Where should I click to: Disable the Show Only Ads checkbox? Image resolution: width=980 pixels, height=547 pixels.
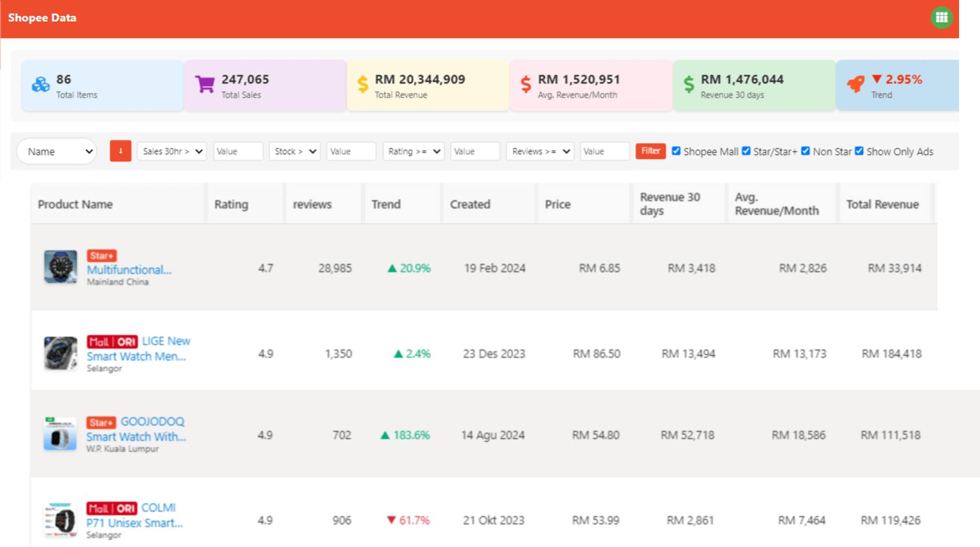[x=859, y=151]
